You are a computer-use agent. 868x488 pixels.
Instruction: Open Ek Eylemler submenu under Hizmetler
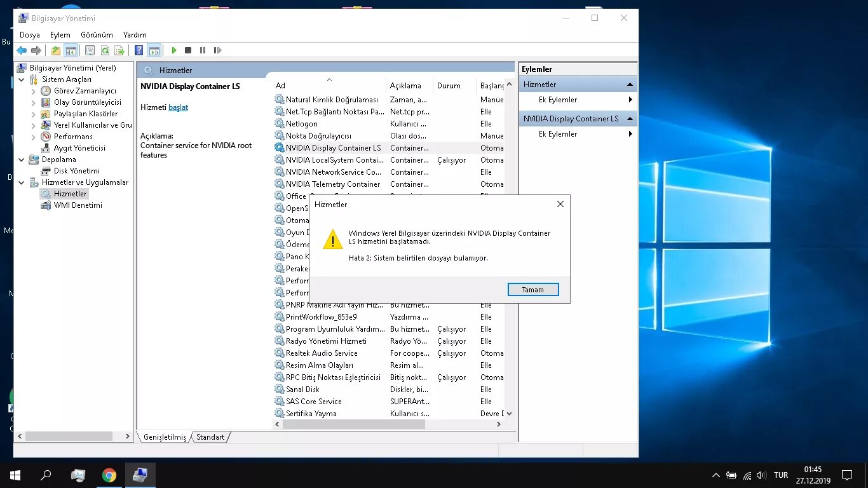click(x=578, y=100)
